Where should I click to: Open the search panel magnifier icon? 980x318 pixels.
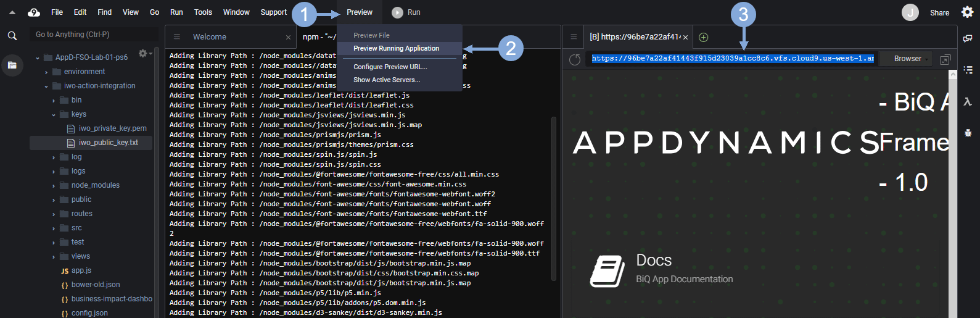tap(12, 36)
